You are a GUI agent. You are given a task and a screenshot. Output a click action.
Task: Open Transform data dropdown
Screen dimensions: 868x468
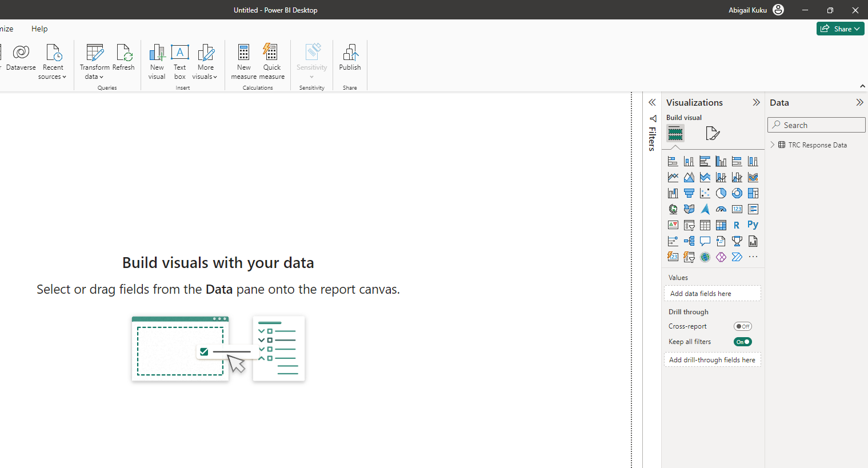(x=94, y=62)
